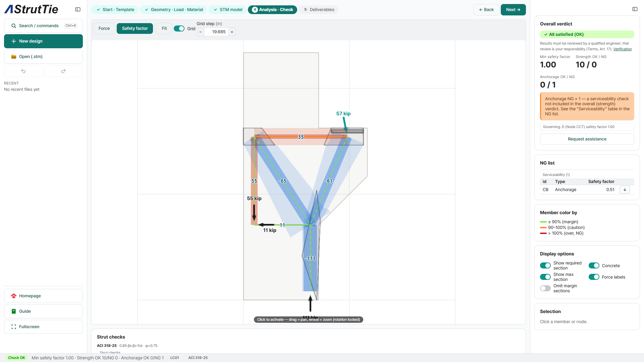Go to Geometry · Load · Material step
The height and width of the screenshot is (362, 644).
[x=174, y=10]
